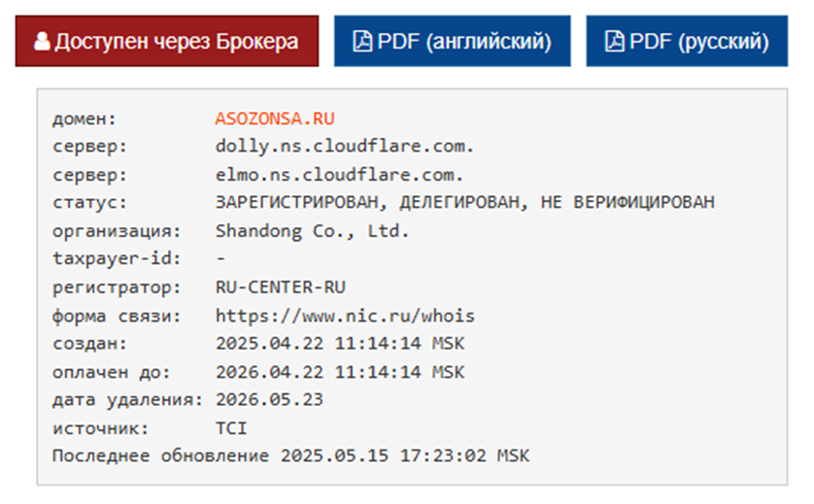Click the taxpayer-id field label
Image resolution: width=814 pixels, height=504 pixels.
[x=97, y=259]
